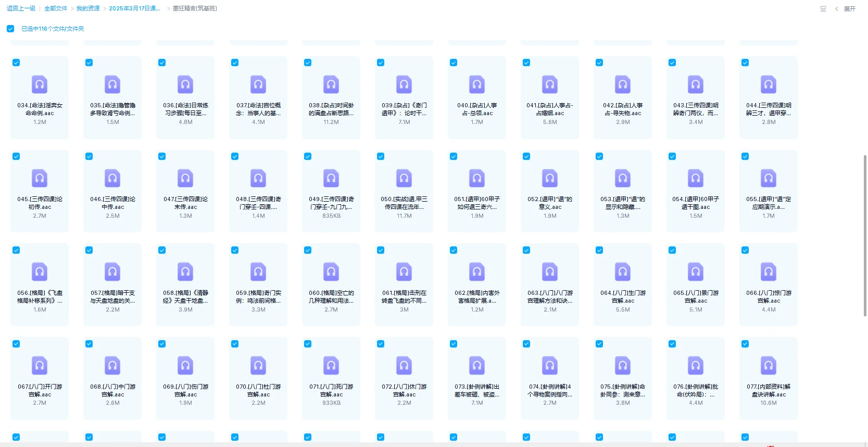Go back via 返回上一级 link
The width and height of the screenshot is (868, 447).
(21, 8)
